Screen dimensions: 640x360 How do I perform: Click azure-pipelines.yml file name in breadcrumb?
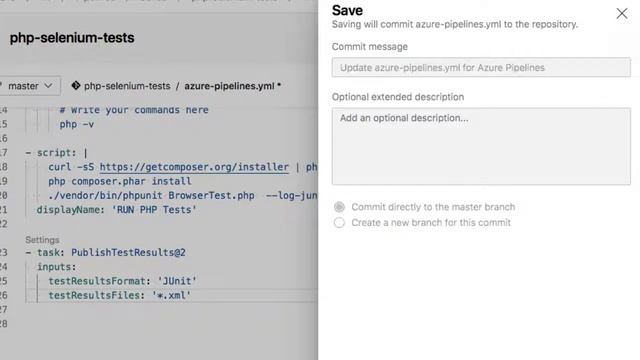tap(229, 86)
